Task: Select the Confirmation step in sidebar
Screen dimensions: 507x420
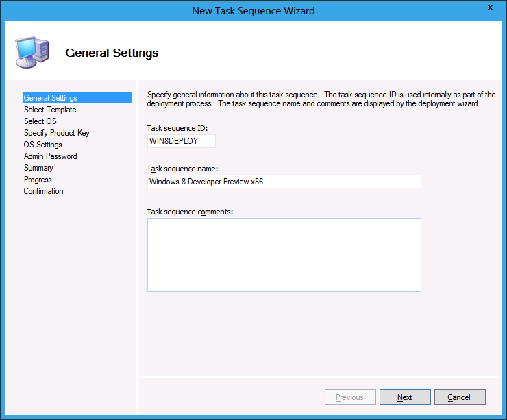Action: coord(44,191)
